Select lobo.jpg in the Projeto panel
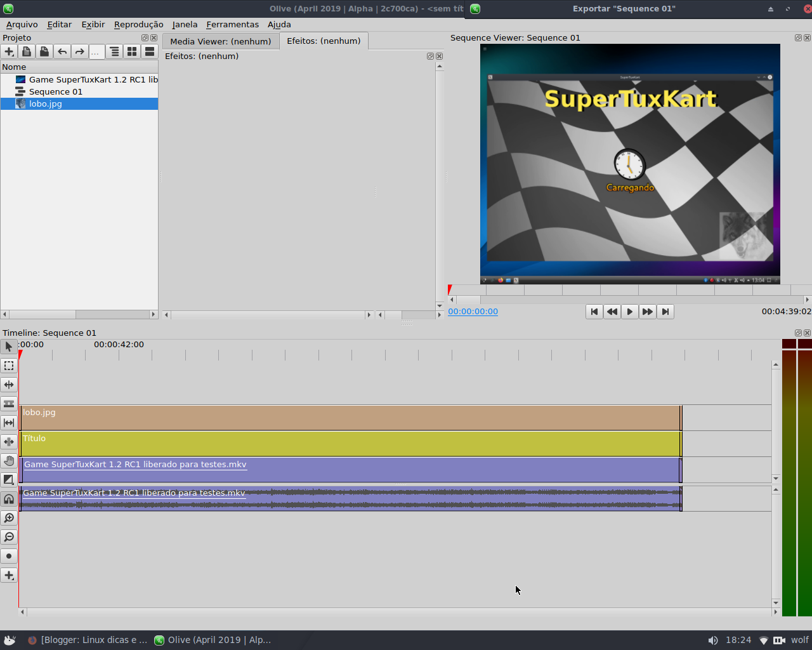812x650 pixels. (44, 103)
